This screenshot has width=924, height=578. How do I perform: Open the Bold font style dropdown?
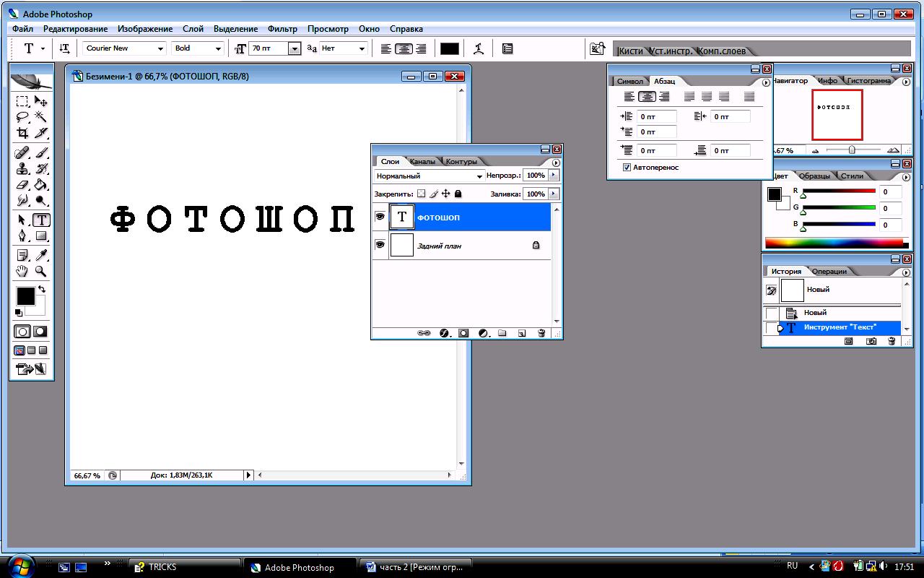tap(218, 48)
